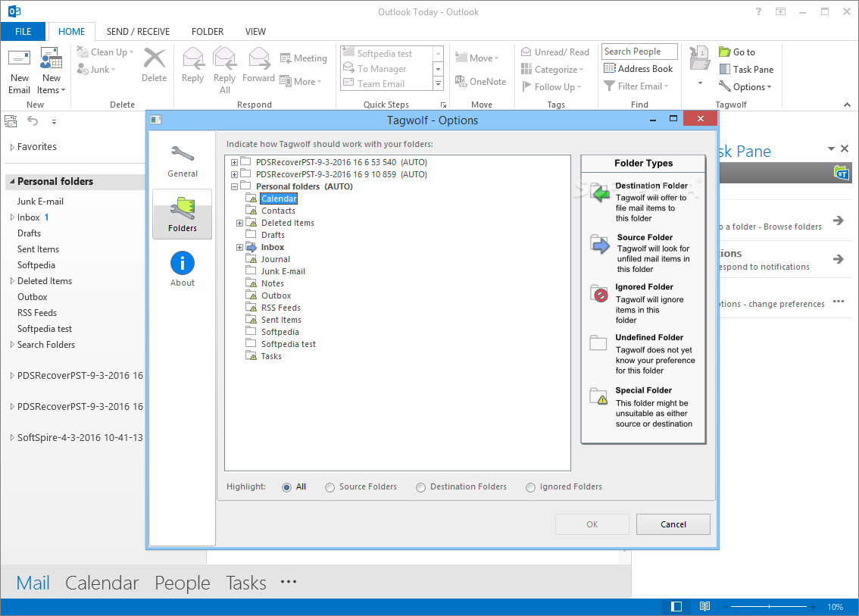859x616 pixels.
Task: Go to Calendar in bottom navigation
Action: point(102,583)
